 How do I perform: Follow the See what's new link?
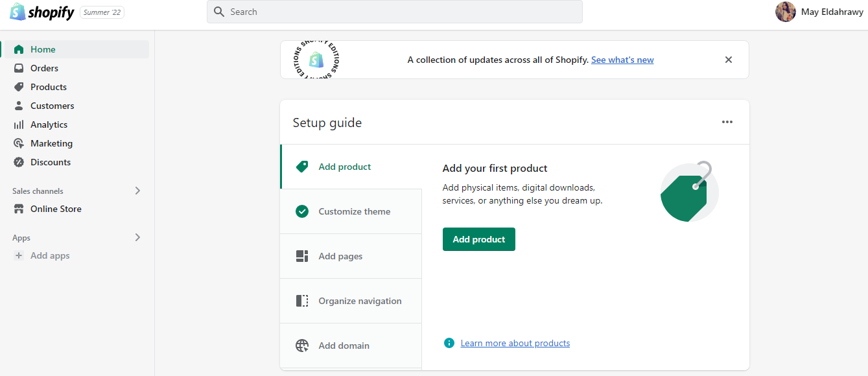point(622,60)
